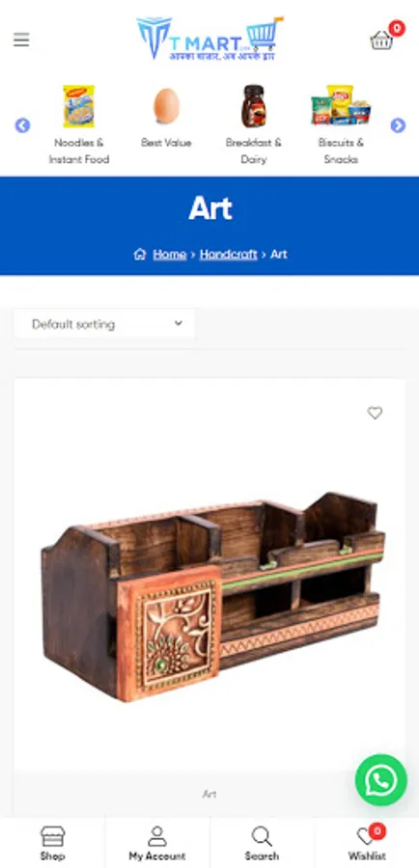Open My Account tab
This screenshot has width=419, height=868.
click(x=157, y=843)
